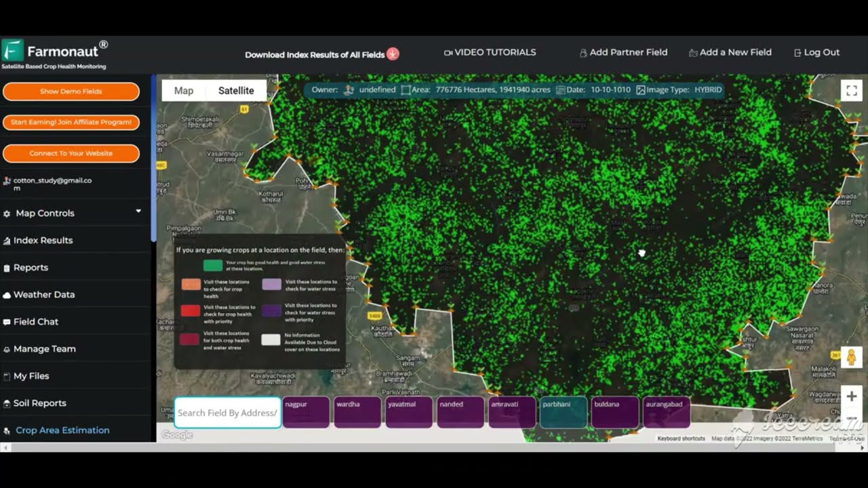This screenshot has width=868, height=488.
Task: Click the Field Chat bubble icon
Action: point(7,322)
